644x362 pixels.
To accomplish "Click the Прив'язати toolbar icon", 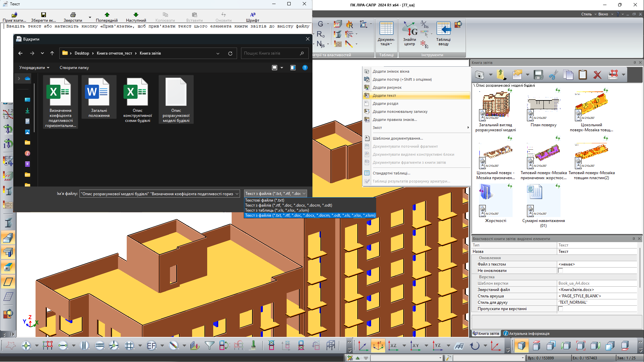I will 14,15.
